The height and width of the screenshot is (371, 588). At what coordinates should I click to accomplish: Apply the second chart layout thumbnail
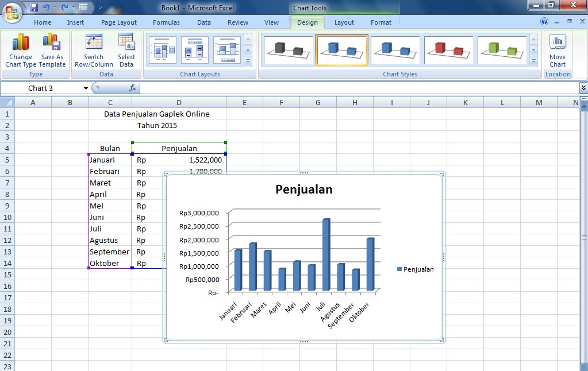[x=195, y=50]
